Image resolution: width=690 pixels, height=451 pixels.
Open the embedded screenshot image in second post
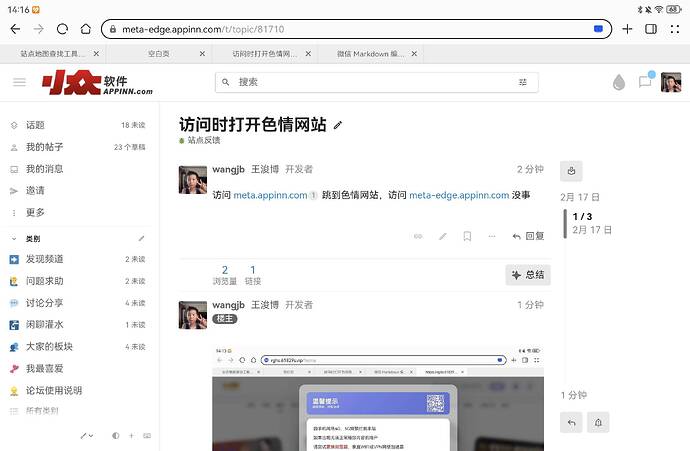click(378, 398)
